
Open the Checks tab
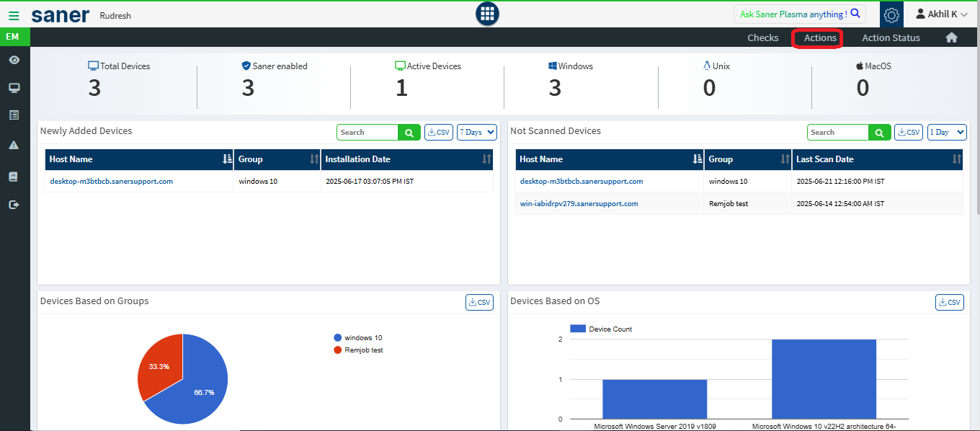pyautogui.click(x=762, y=37)
